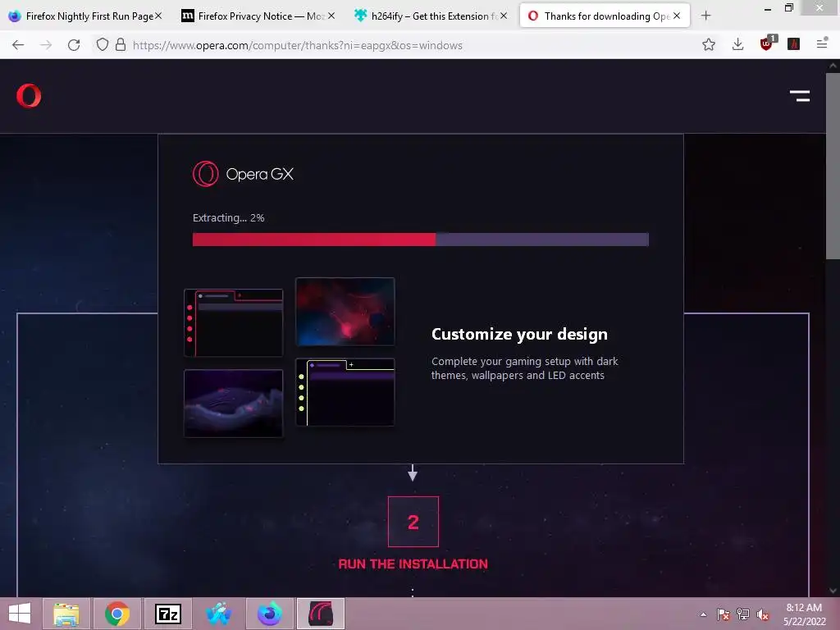This screenshot has width=840, height=630.
Task: Open a new browser tab
Action: [x=705, y=16]
